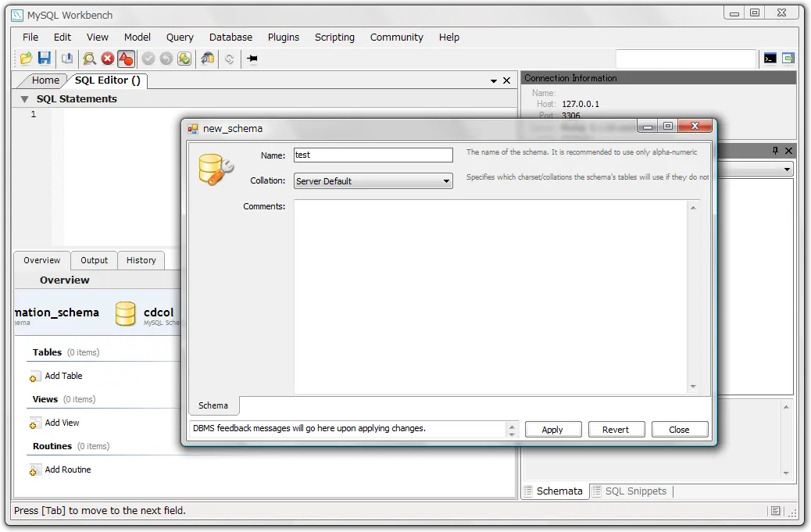Click into the schema Name field

373,155
